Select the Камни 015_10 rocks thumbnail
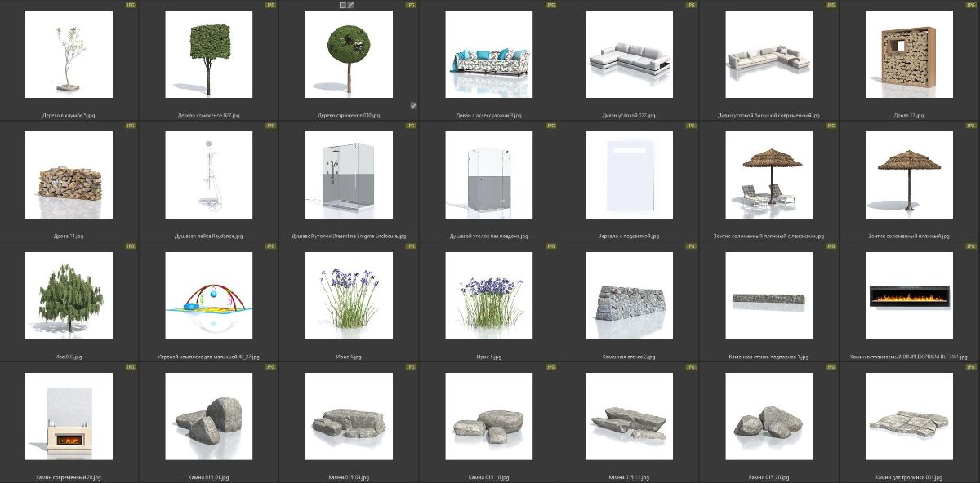This screenshot has width=980, height=483. pyautogui.click(x=489, y=417)
